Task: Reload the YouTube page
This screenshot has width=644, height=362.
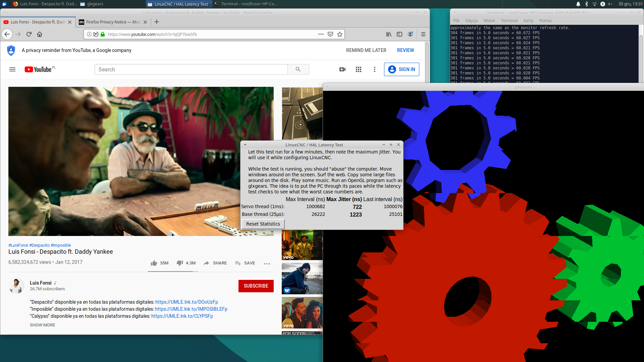Action: coord(29,34)
